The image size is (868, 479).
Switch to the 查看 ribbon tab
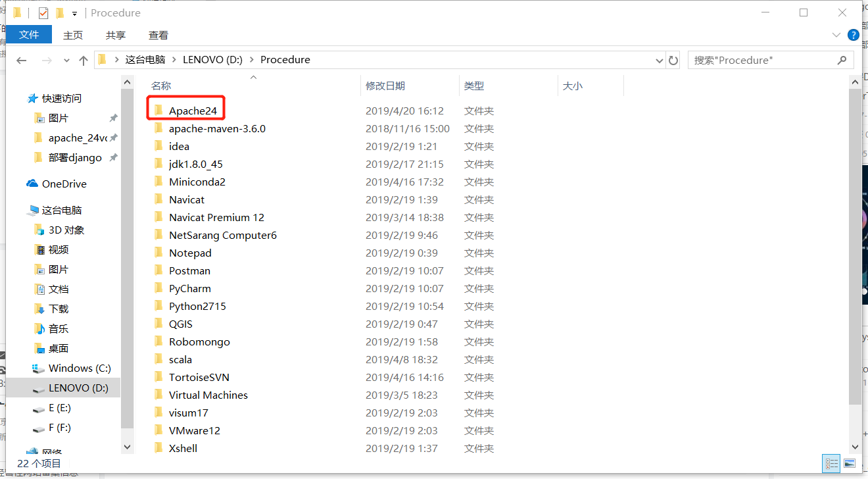coord(158,35)
